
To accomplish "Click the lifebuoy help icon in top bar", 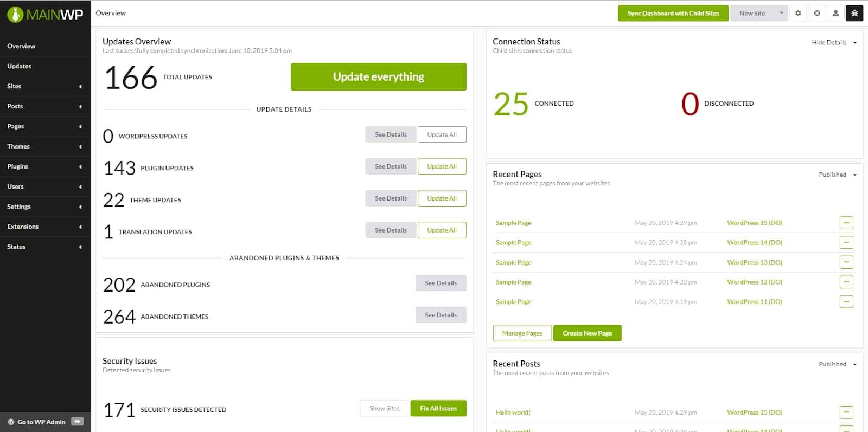I will [817, 13].
